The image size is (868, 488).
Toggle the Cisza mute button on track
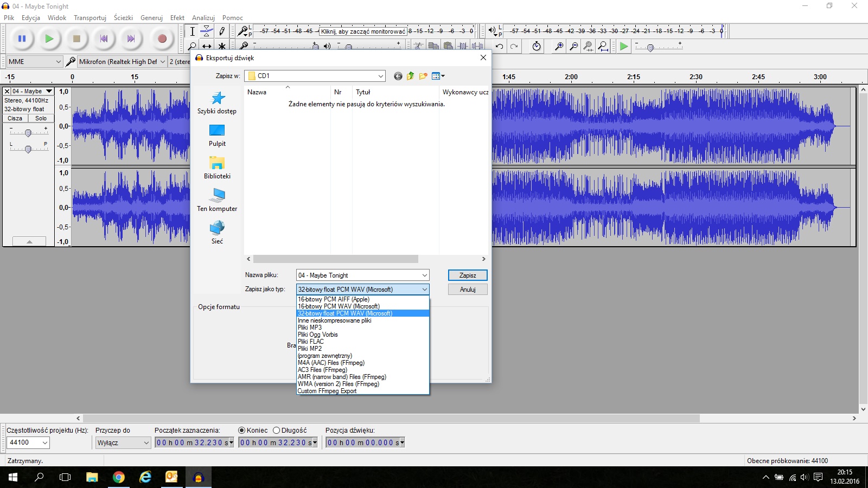tap(15, 118)
